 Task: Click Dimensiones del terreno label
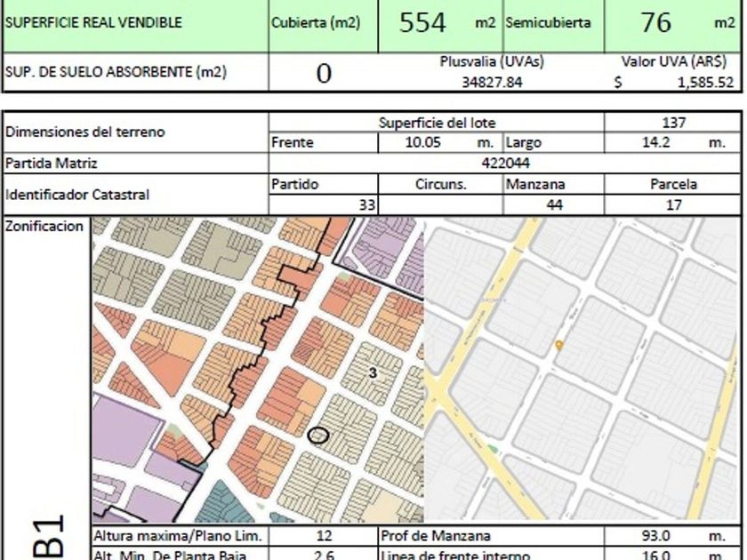click(84, 132)
